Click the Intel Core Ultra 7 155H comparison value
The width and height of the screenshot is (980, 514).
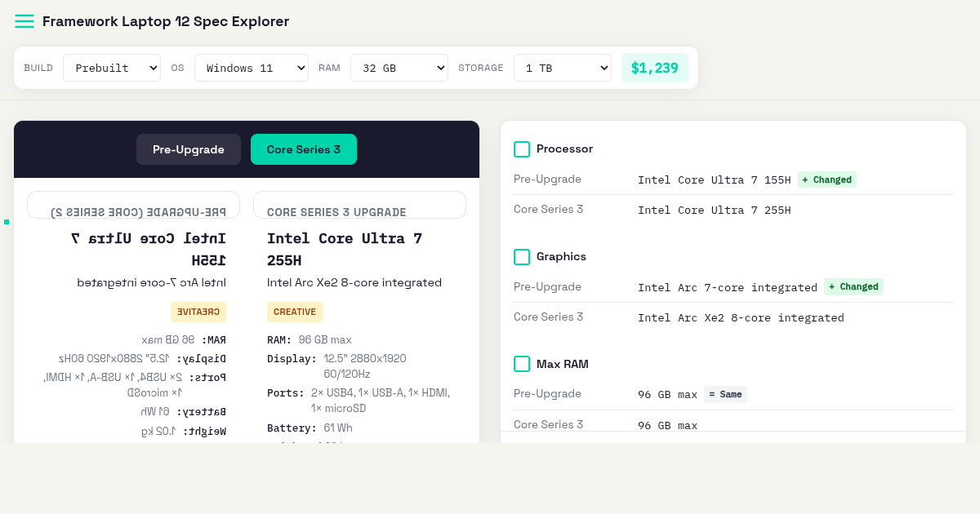(x=715, y=179)
